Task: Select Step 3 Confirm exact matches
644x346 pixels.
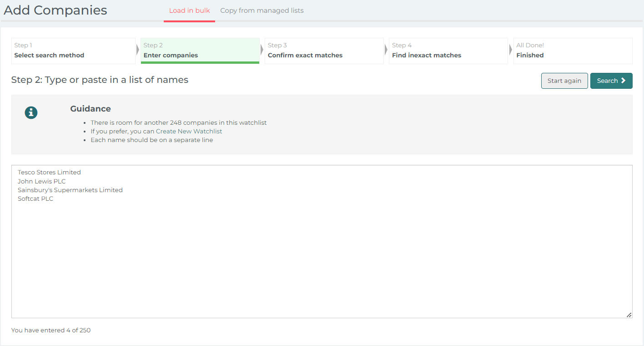Action: pos(324,51)
